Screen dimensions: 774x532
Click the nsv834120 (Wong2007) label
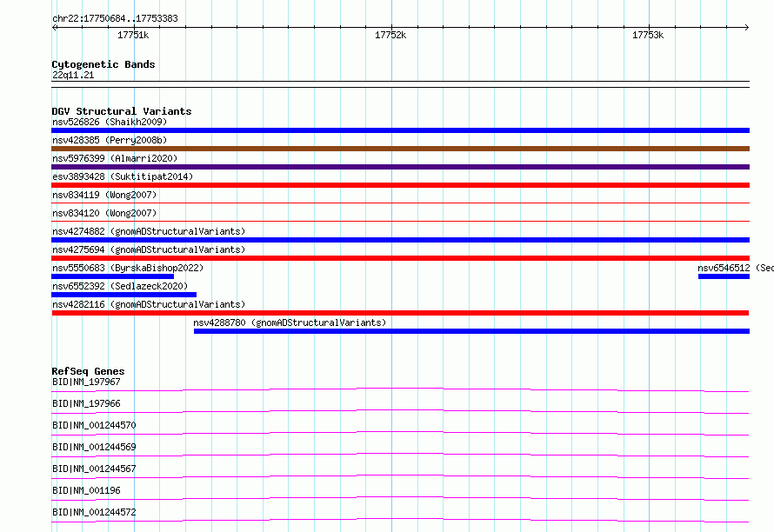coord(104,213)
